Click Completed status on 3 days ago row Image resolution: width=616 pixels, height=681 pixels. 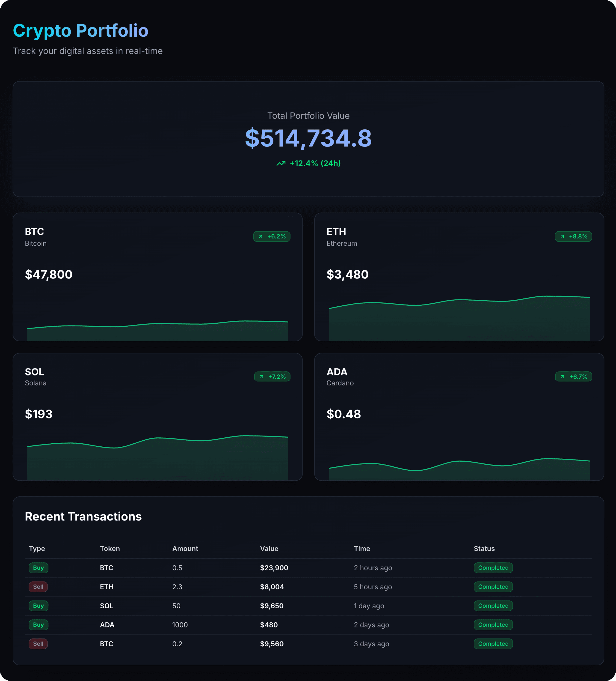(493, 644)
